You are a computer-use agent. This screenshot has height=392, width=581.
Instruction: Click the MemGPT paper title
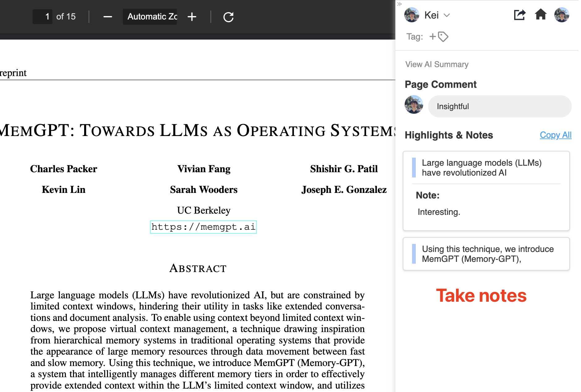[198, 130]
